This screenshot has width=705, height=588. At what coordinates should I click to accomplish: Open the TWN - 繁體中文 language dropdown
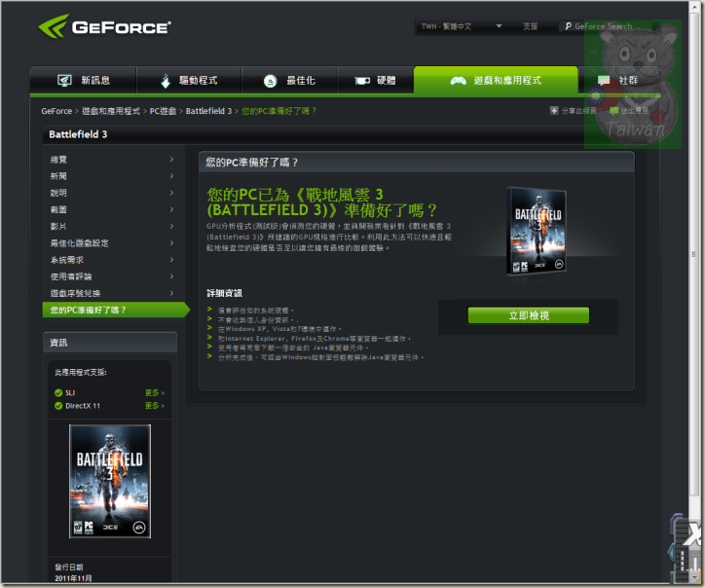(461, 26)
